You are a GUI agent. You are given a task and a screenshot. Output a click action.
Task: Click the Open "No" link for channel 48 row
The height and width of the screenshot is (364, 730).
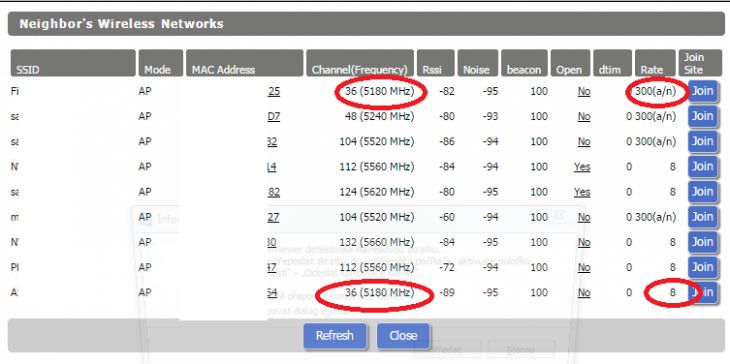point(584,116)
